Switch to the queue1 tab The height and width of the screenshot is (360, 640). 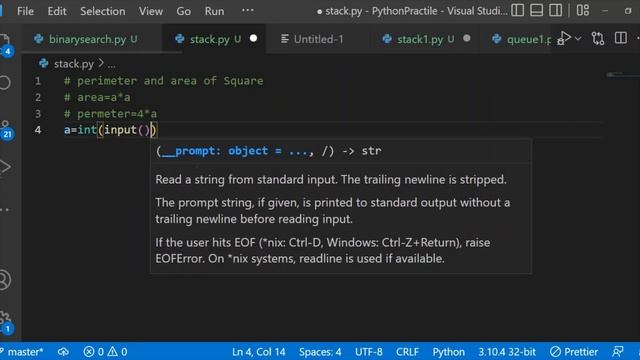[x=522, y=39]
